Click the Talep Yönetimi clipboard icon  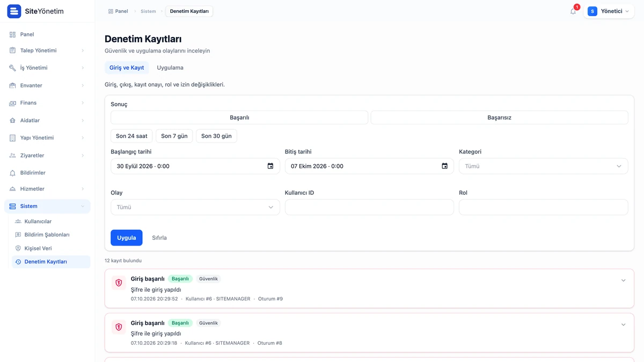click(x=13, y=50)
